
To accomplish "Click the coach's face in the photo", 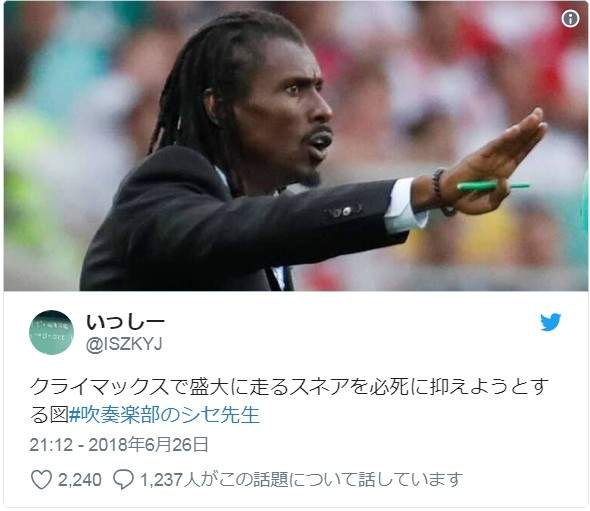I will pyautogui.click(x=293, y=113).
